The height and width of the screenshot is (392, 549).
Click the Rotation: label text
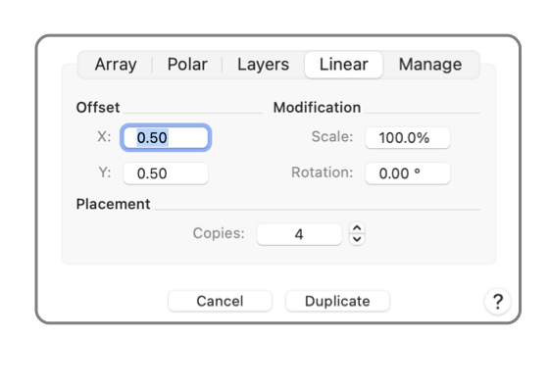click(323, 172)
